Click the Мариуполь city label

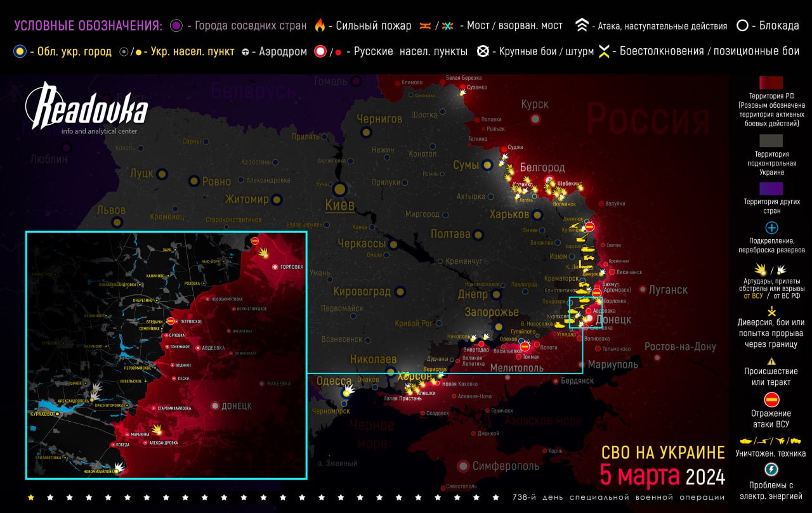pyautogui.click(x=613, y=365)
